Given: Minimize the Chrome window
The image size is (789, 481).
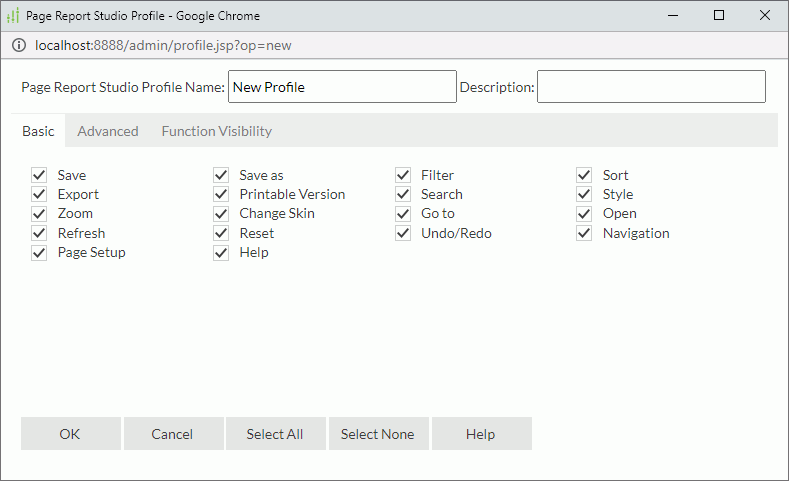Looking at the screenshot, I should click(x=673, y=16).
